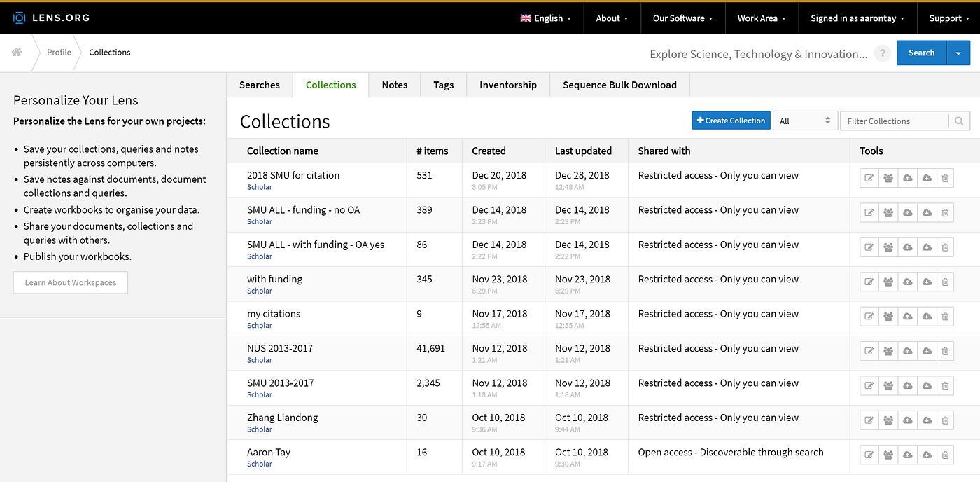This screenshot has width=980, height=482.
Task: Click in the Filter Collections field
Action: (x=895, y=121)
